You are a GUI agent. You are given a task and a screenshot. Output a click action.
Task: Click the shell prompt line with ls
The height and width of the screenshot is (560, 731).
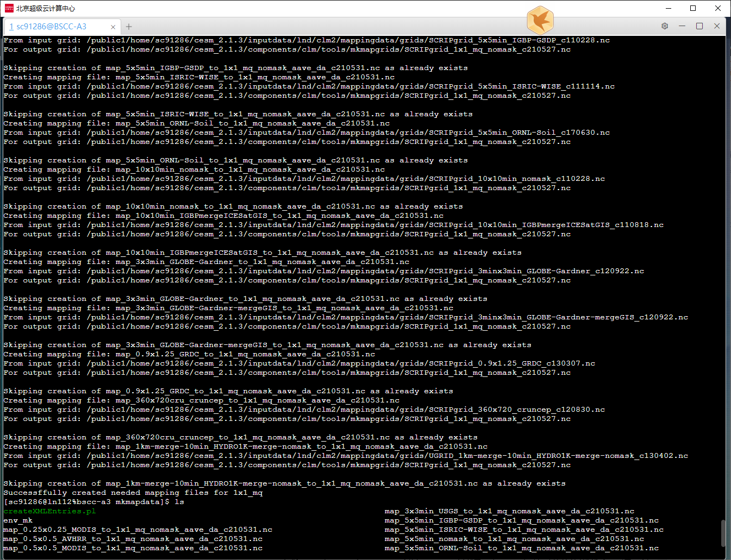tap(94, 502)
